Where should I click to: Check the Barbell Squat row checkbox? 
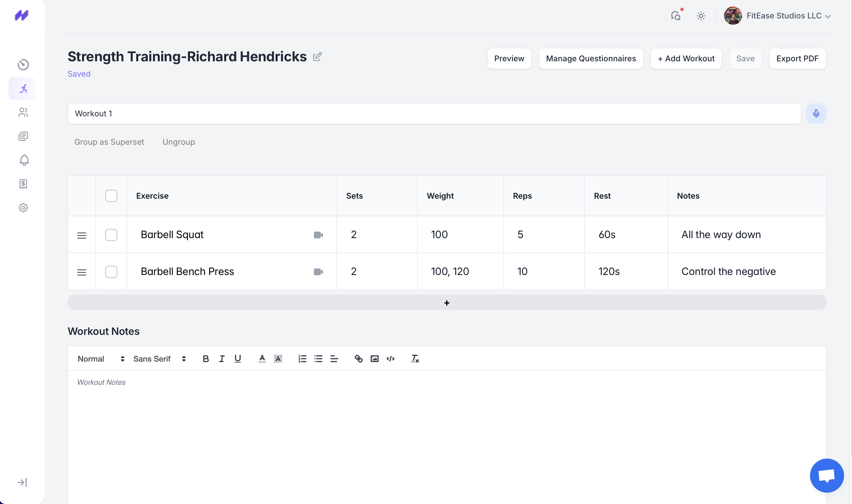click(111, 235)
